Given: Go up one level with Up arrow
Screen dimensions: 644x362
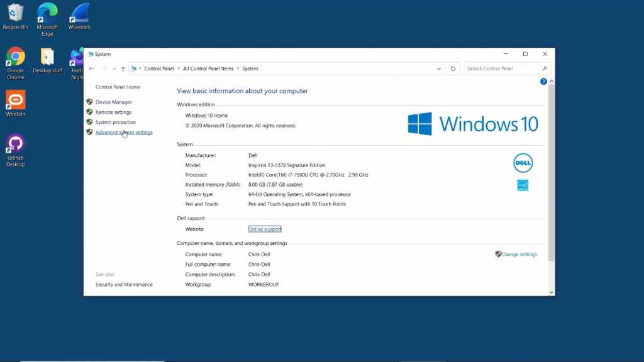Looking at the screenshot, I should (x=123, y=69).
